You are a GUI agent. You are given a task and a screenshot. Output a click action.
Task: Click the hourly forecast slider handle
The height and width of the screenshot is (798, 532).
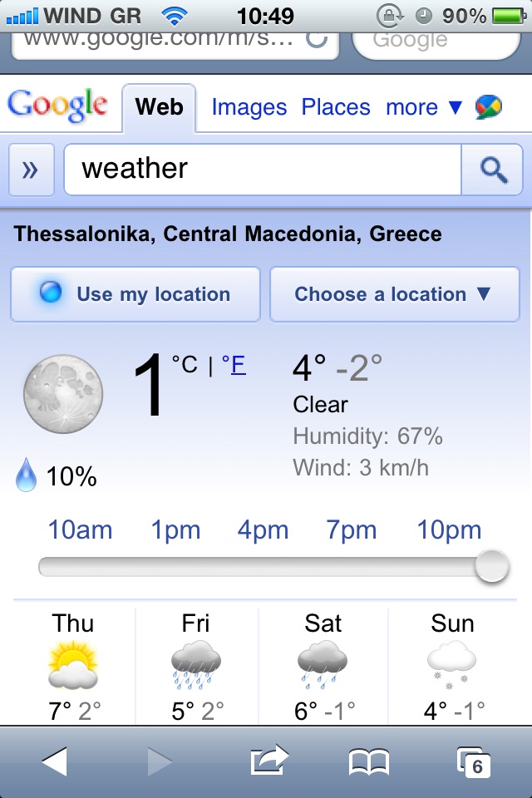click(491, 567)
